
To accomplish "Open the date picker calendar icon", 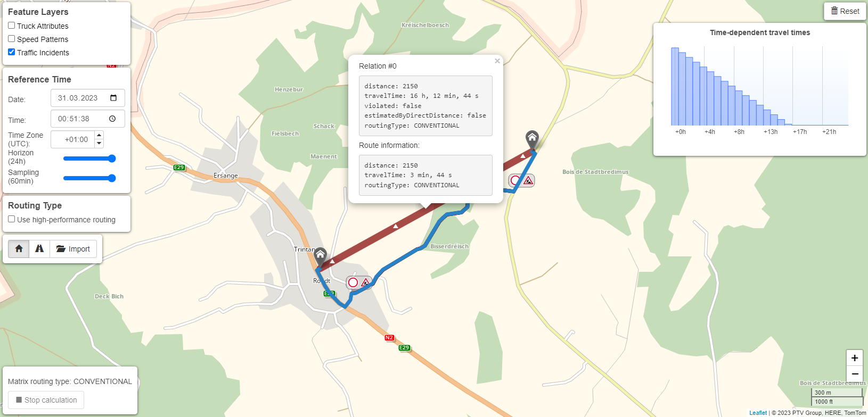I will pyautogui.click(x=113, y=98).
